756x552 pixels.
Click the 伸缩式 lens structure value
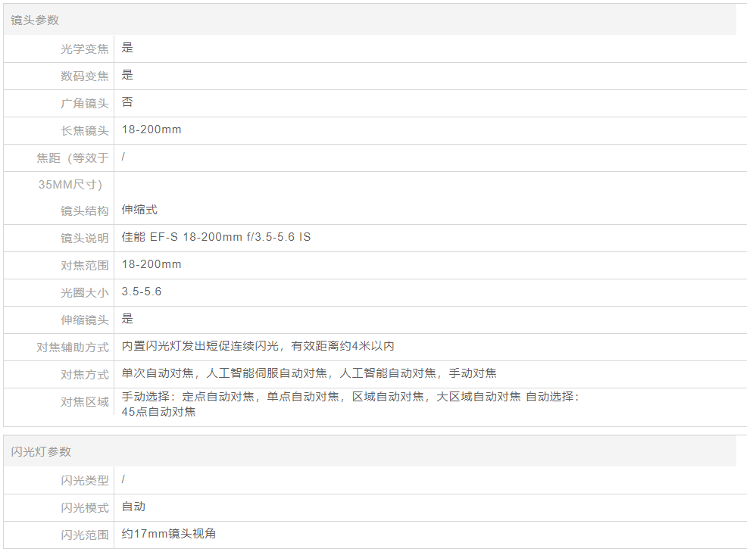click(x=139, y=210)
